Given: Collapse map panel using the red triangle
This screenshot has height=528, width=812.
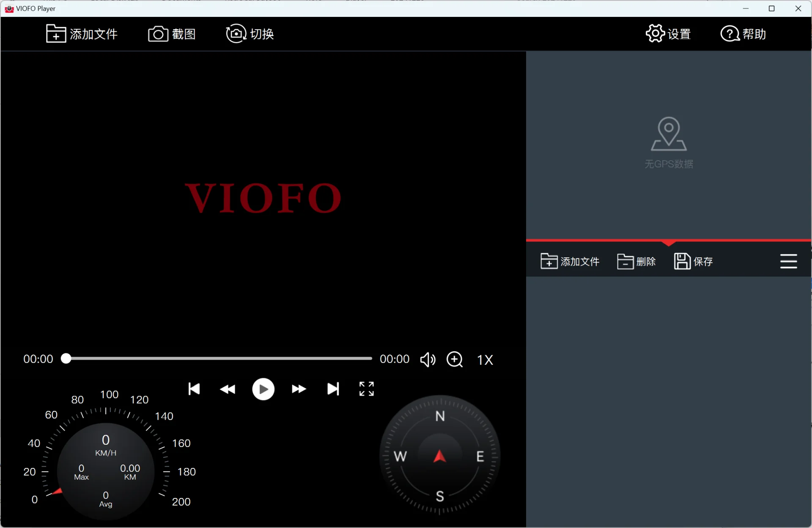Looking at the screenshot, I should click(669, 243).
